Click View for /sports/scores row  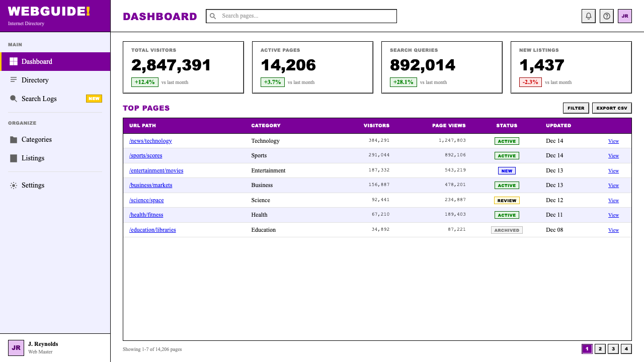(x=613, y=156)
